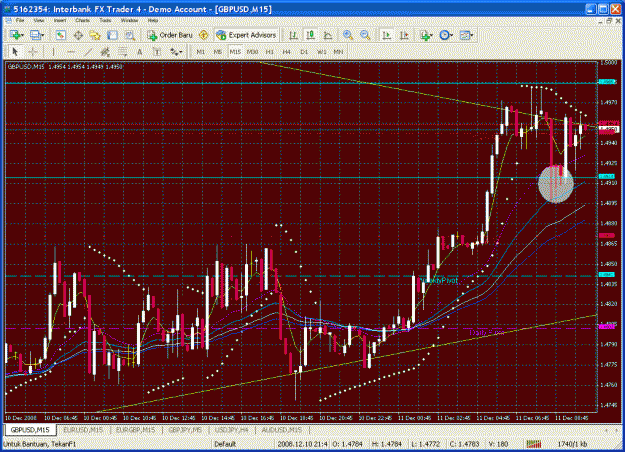The width and height of the screenshot is (625, 452).
Task: Switch timeframe to H4
Action: tap(287, 52)
